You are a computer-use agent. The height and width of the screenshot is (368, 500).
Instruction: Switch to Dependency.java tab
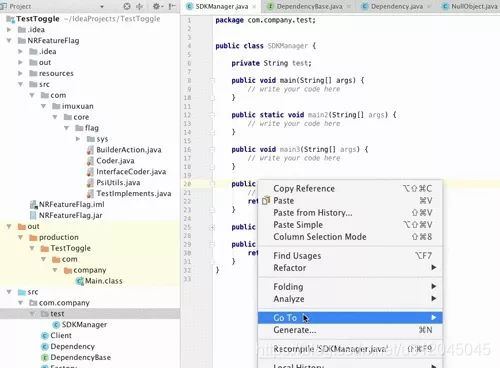(x=396, y=6)
